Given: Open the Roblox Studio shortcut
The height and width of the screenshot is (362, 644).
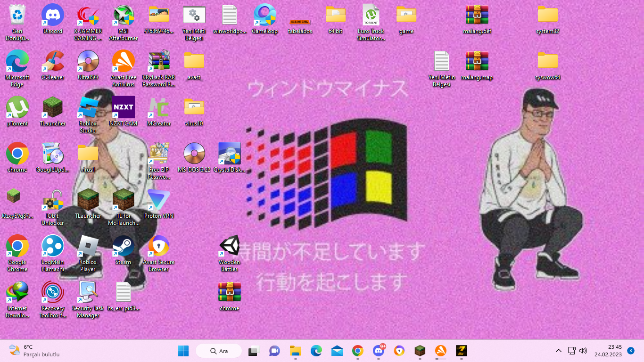Looking at the screenshot, I should tap(88, 115).
